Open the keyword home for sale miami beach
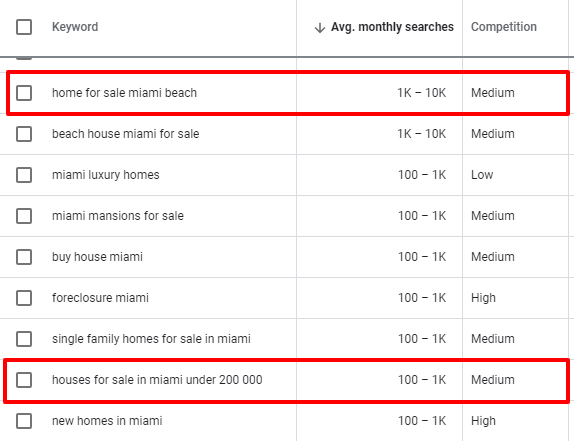574x441 pixels. pos(124,93)
